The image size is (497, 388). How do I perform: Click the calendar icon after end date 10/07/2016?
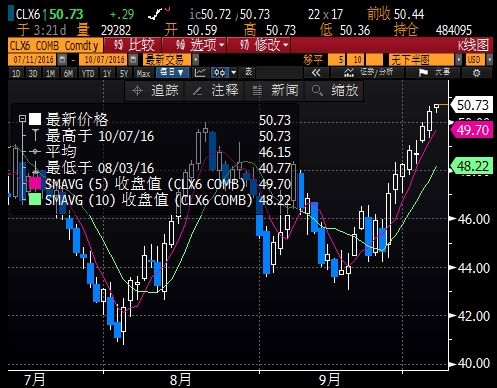point(133,60)
